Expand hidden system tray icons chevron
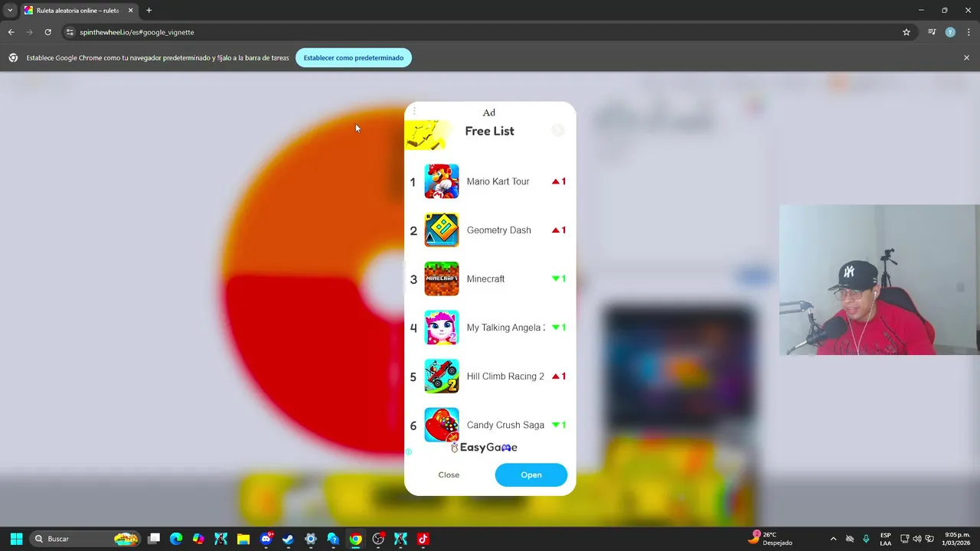 [833, 539]
